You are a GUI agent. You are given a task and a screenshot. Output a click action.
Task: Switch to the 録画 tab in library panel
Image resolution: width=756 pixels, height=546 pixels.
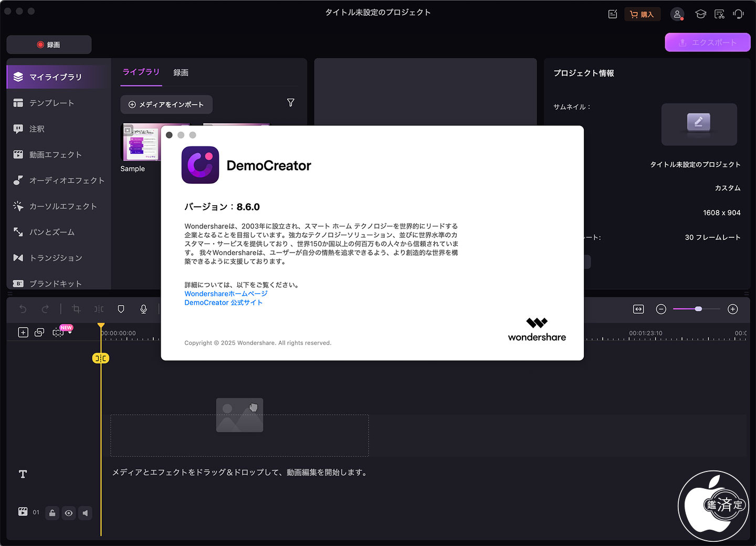[x=181, y=72]
